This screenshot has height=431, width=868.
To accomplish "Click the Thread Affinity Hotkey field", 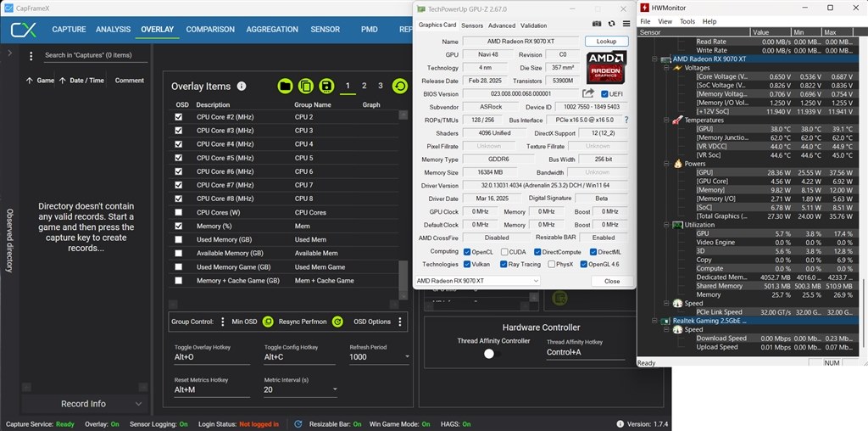I will [585, 352].
